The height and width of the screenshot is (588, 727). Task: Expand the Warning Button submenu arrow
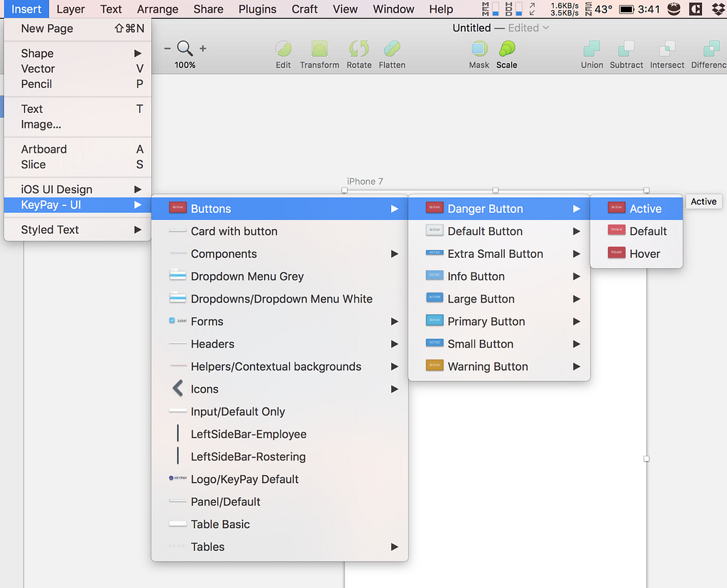(x=576, y=366)
